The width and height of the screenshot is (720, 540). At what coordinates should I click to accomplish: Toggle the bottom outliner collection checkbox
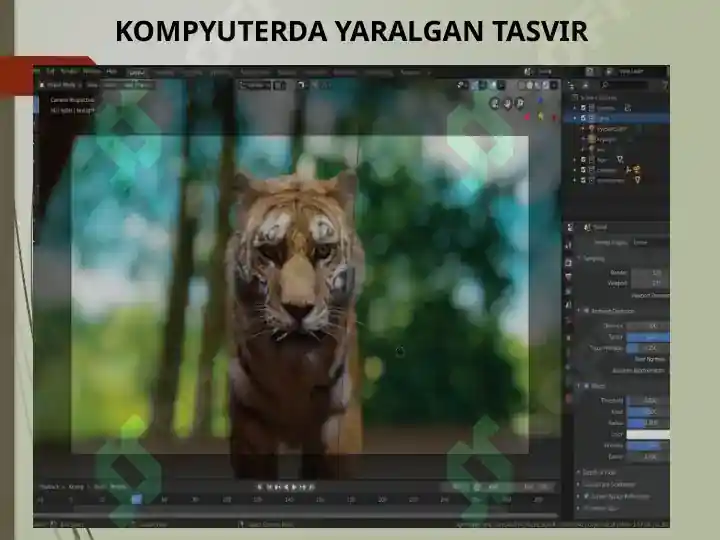[x=583, y=180]
